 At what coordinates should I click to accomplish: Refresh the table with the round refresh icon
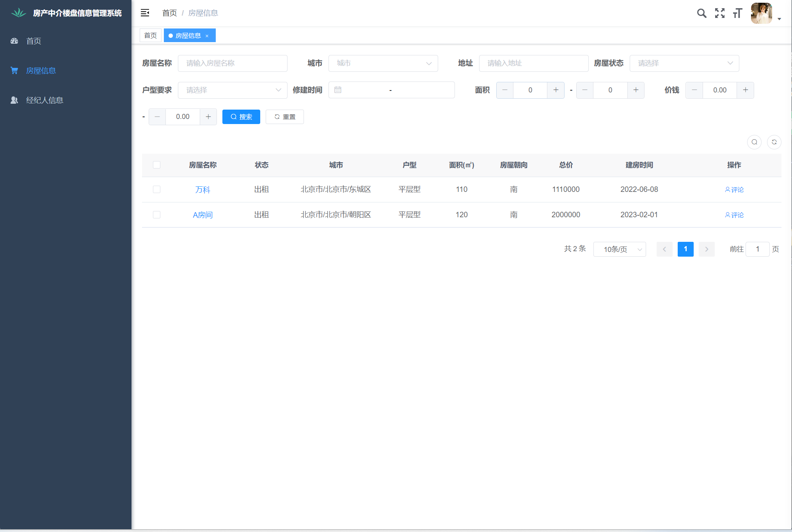774,142
